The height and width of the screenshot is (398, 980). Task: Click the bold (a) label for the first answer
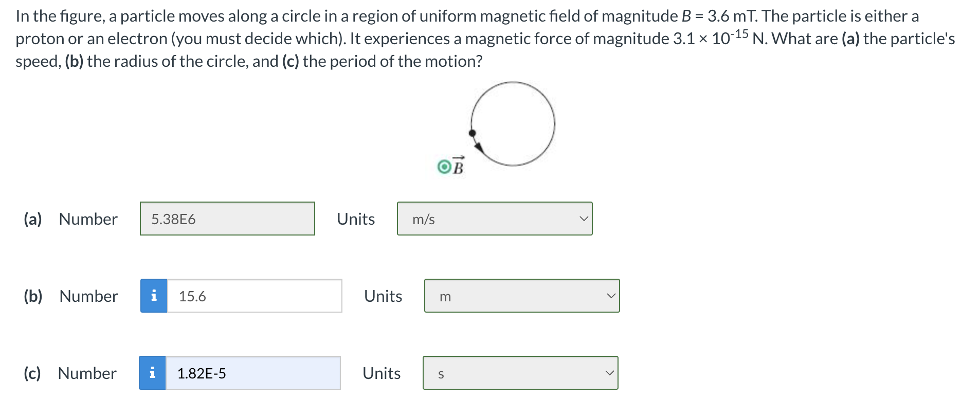pos(32,219)
